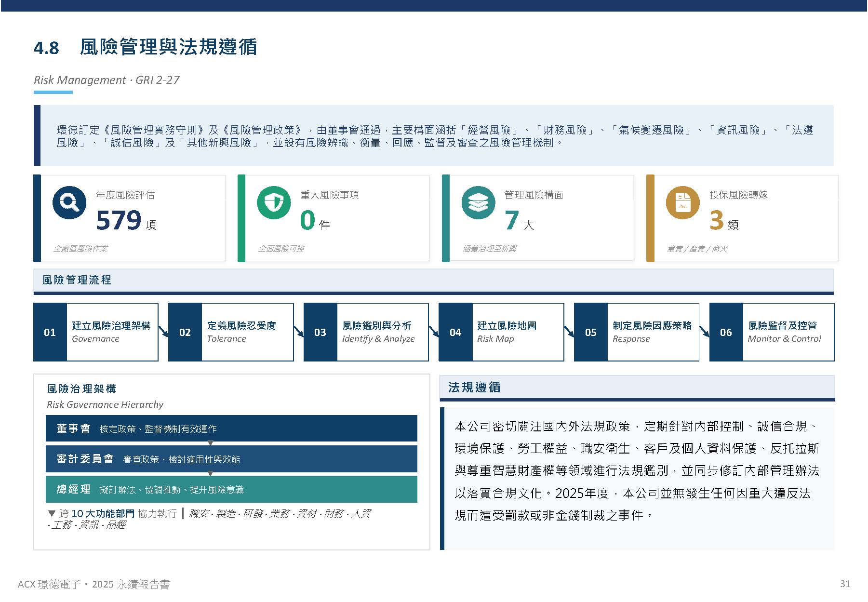Click the Risk Management · GRI 2-27 subtitle
The image size is (868, 602).
107,80
